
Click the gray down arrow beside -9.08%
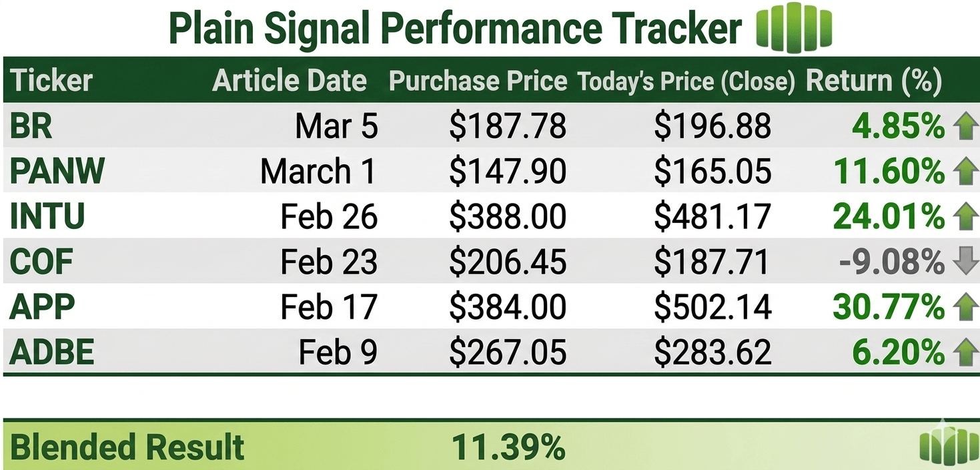[x=965, y=262]
